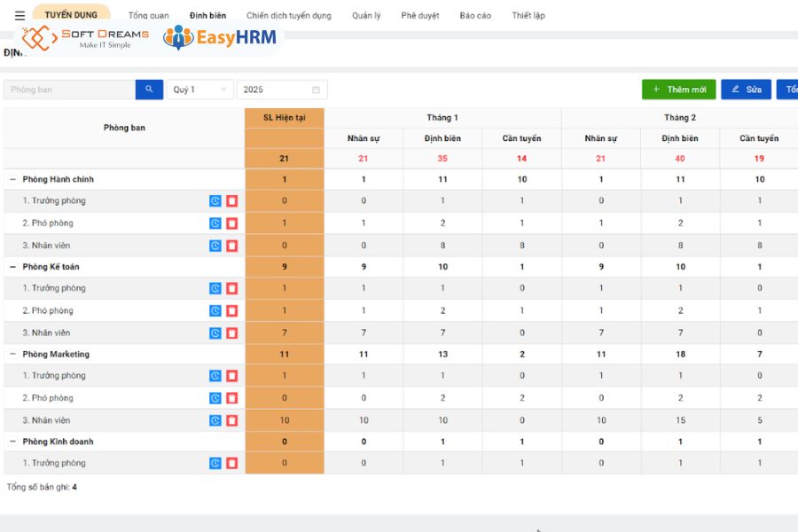This screenshot has height=532, width=798.
Task: Open Chiến dịch tuyển dụng tab
Action: point(288,16)
